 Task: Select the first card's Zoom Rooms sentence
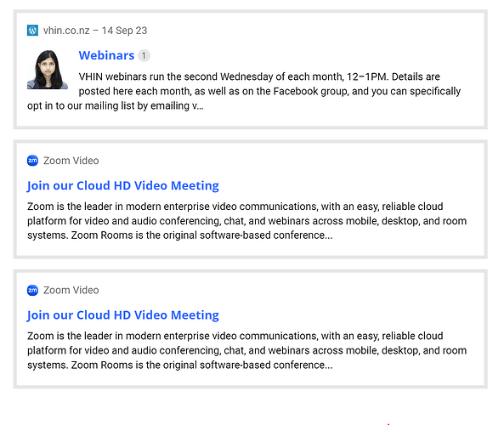(202, 235)
